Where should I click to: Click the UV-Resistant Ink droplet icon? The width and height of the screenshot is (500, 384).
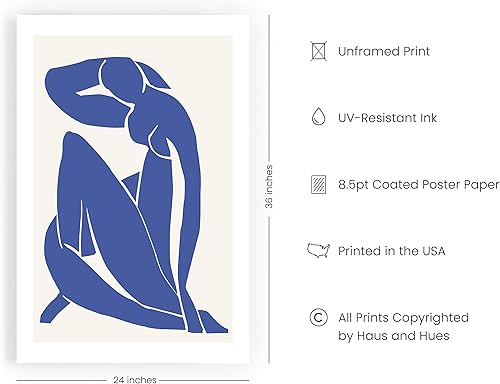pos(318,116)
